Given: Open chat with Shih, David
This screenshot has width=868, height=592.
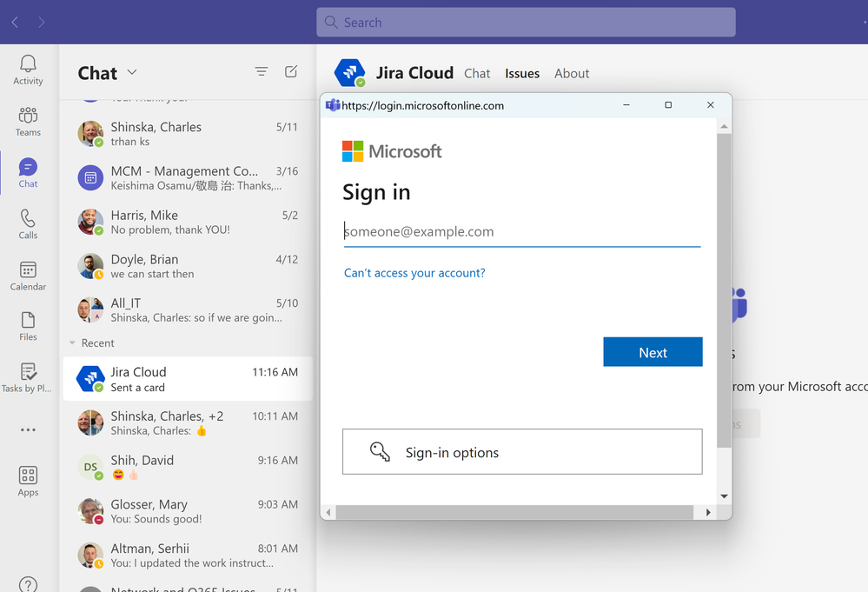Looking at the screenshot, I should 188,467.
